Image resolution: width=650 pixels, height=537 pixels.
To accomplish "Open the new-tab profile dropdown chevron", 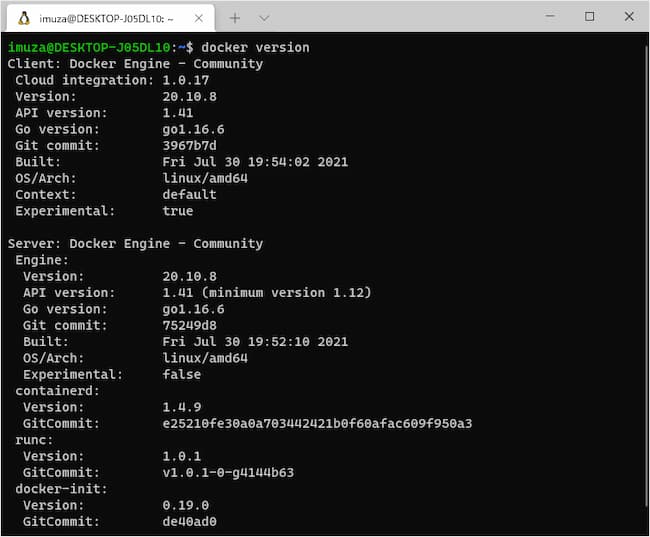I will click(264, 18).
